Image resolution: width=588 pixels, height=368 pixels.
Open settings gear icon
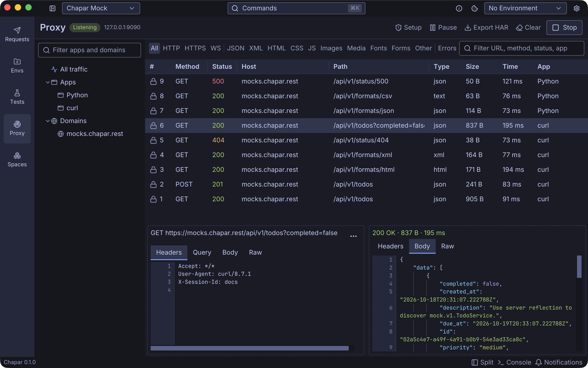pos(577,9)
